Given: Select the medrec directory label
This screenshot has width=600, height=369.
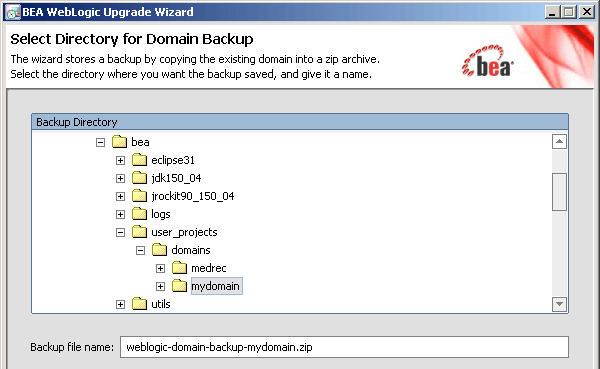Looking at the screenshot, I should pos(209,268).
